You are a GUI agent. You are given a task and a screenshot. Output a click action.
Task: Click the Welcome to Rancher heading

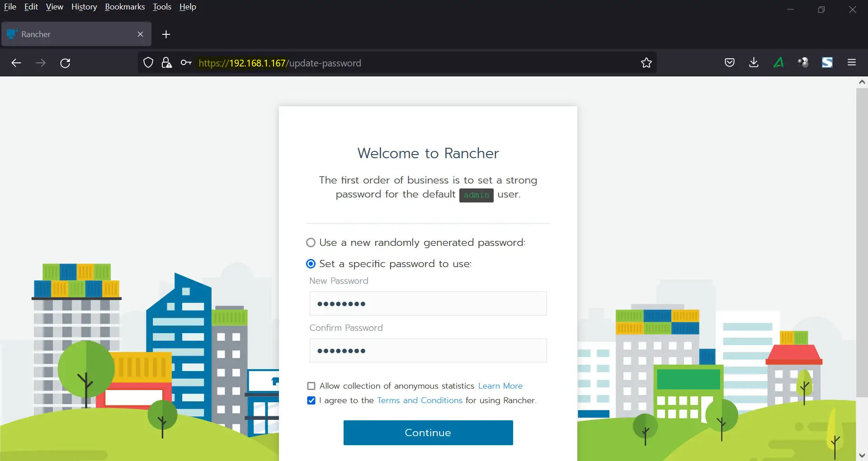pyautogui.click(x=428, y=153)
